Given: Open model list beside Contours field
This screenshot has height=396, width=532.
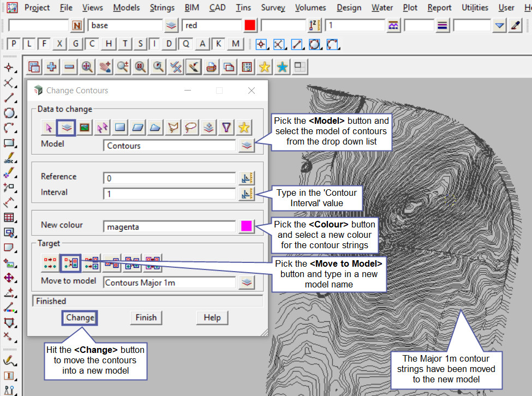Looking at the screenshot, I should pos(247,146).
